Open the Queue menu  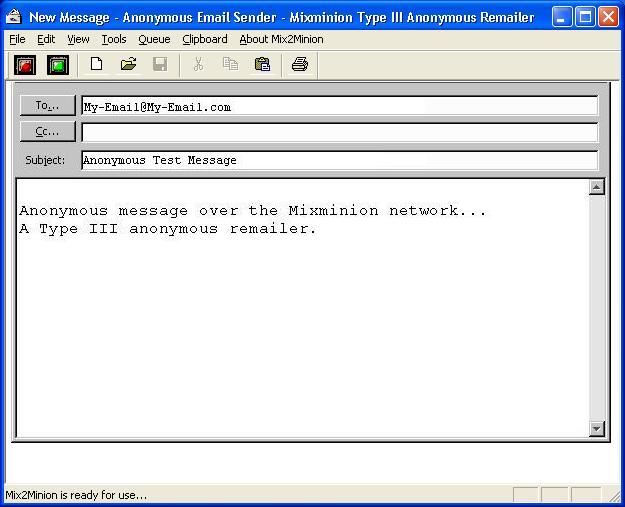click(x=154, y=39)
